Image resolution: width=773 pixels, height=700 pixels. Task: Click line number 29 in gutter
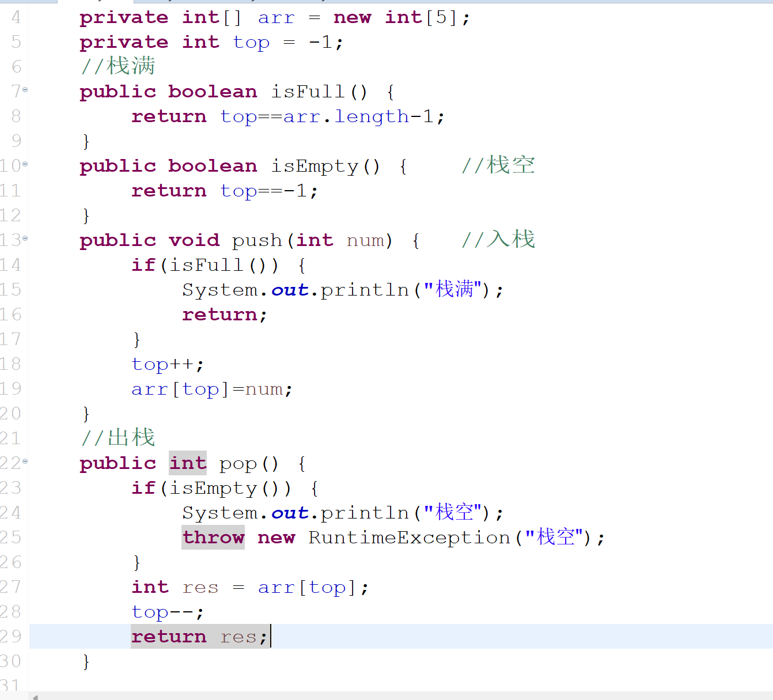tap(10, 636)
